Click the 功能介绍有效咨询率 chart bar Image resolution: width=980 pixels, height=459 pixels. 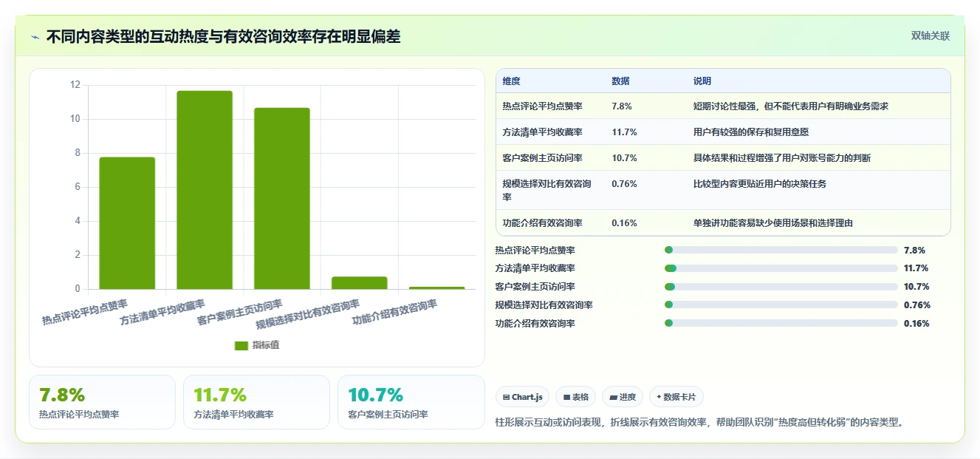click(437, 288)
